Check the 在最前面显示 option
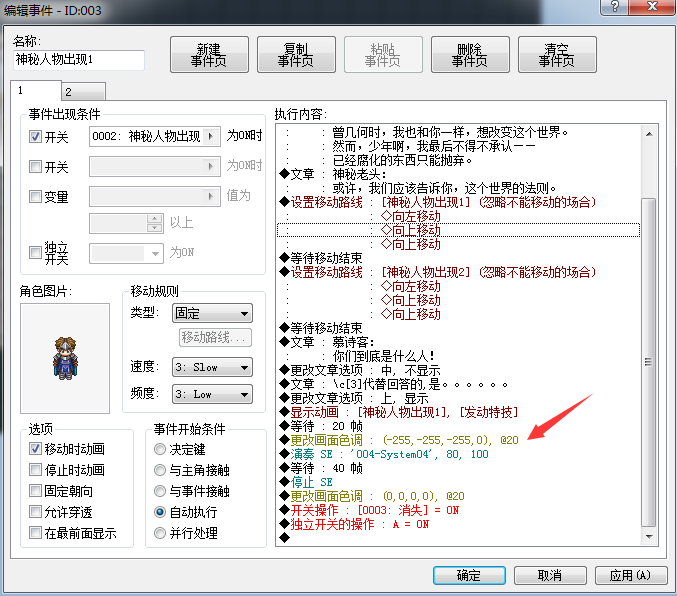 coord(35,533)
